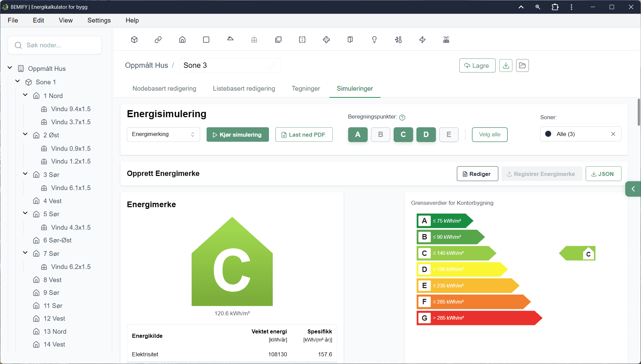Switch to the Tegninger tab
This screenshot has width=641, height=364.
tap(306, 88)
